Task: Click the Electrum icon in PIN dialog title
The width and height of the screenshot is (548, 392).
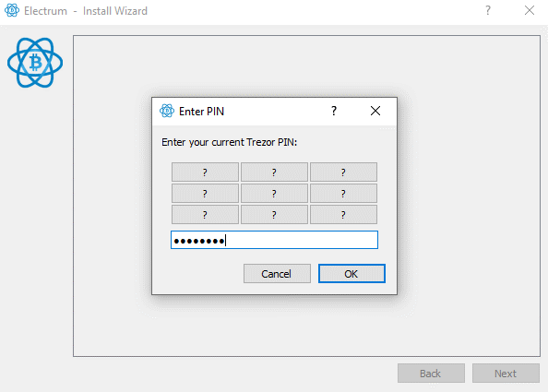Action: (x=167, y=111)
